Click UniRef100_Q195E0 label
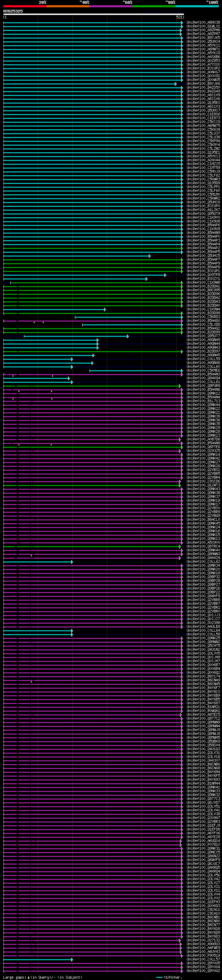The width and height of the screenshot is (222, 980). pos(203,103)
